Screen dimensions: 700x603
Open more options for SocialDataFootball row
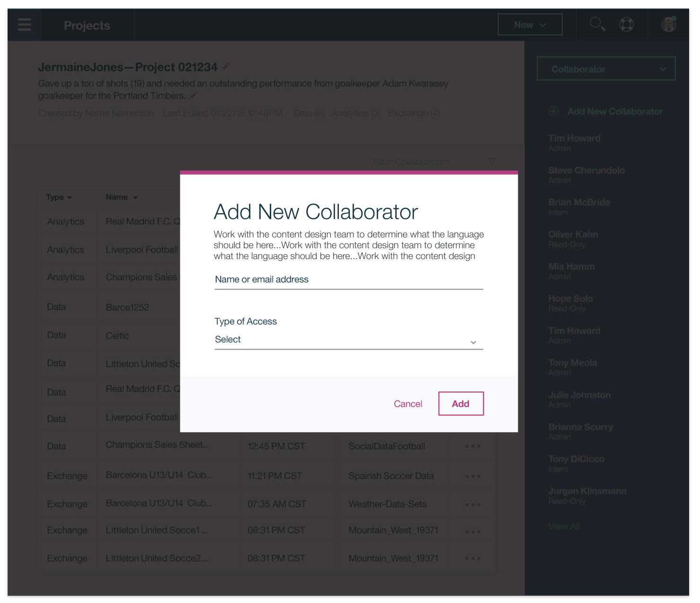coord(473,446)
